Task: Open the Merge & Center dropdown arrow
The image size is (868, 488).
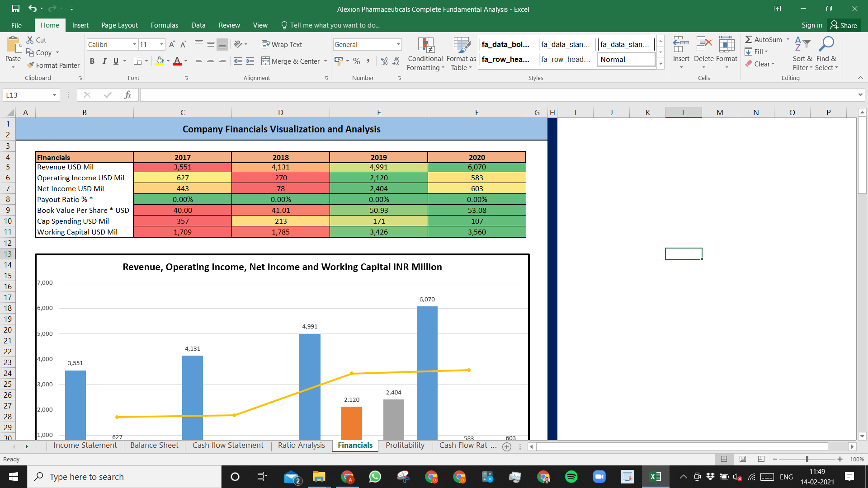Action: [x=325, y=61]
